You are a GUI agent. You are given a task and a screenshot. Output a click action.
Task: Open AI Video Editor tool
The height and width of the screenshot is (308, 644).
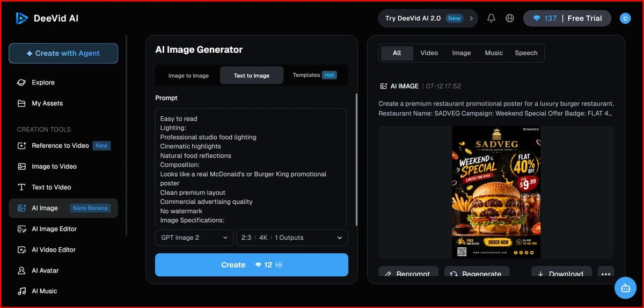point(63,250)
